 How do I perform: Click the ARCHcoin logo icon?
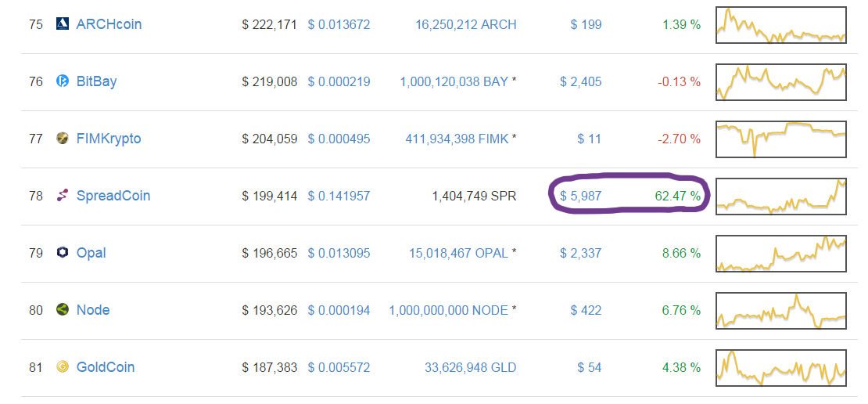(x=63, y=23)
